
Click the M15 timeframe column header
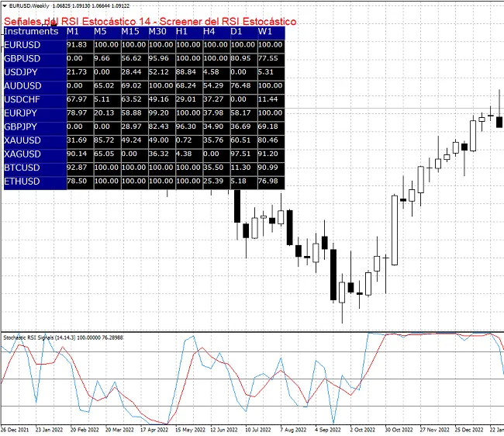130,32
